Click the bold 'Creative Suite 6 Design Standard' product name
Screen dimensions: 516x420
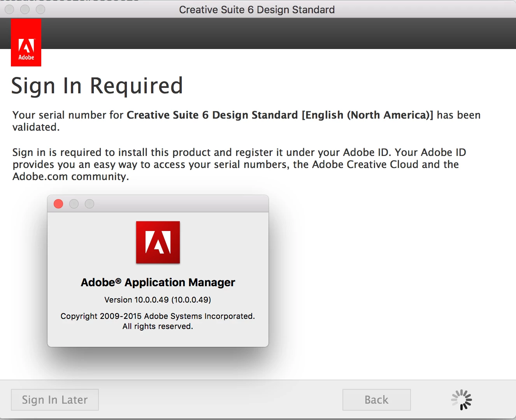[x=212, y=115]
